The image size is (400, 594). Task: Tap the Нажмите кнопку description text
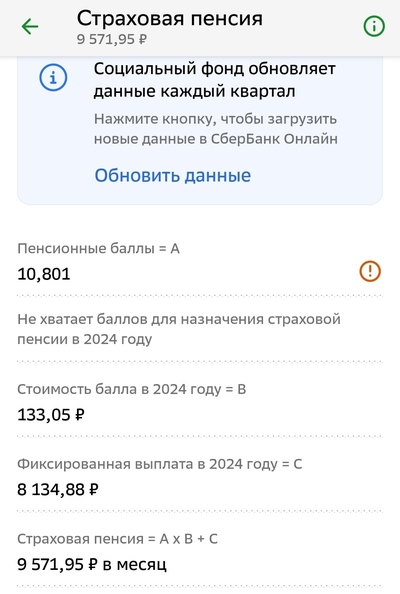tap(216, 129)
